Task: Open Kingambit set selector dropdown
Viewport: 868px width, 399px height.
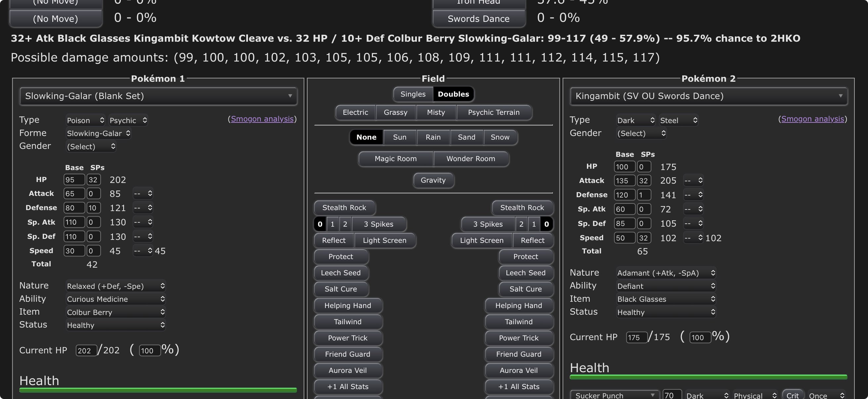Action: click(708, 96)
